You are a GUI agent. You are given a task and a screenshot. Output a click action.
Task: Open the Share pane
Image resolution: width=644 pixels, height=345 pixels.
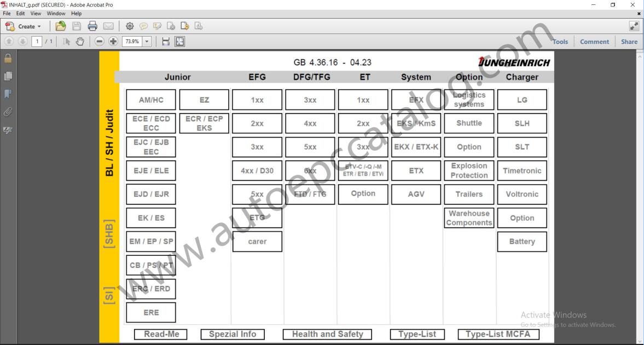click(x=629, y=42)
